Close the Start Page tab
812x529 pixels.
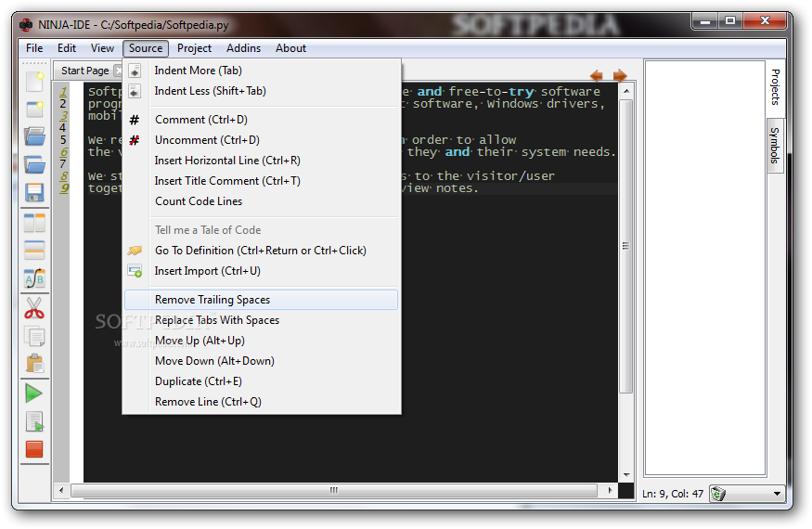pos(118,71)
